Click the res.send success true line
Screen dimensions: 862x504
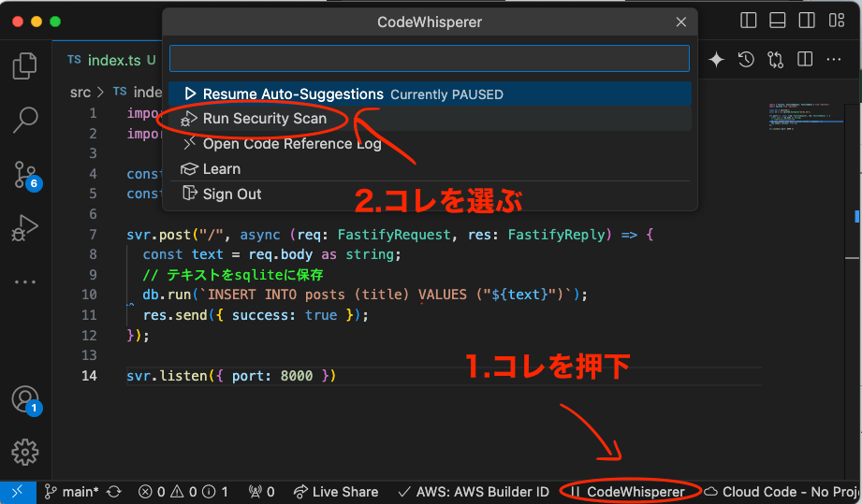(256, 315)
